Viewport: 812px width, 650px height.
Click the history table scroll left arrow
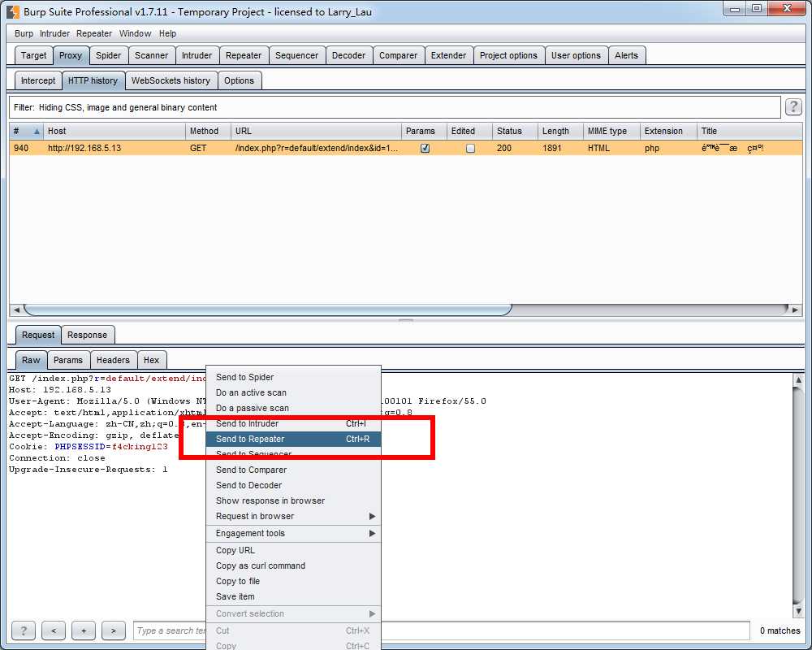[16, 310]
